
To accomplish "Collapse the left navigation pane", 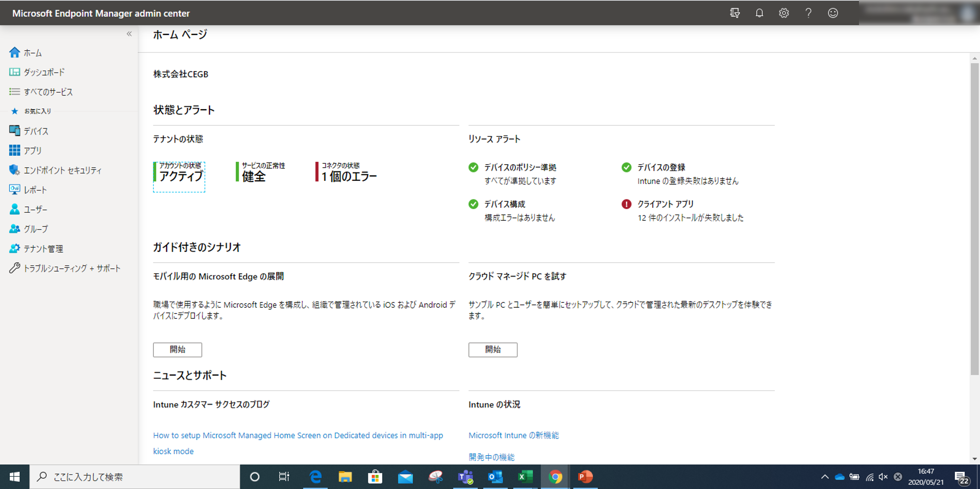I will (x=128, y=34).
